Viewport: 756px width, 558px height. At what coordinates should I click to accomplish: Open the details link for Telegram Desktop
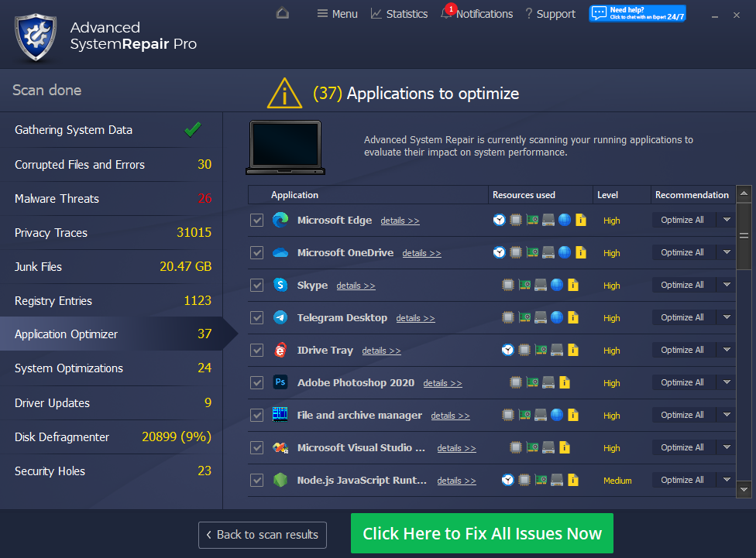[x=415, y=318]
